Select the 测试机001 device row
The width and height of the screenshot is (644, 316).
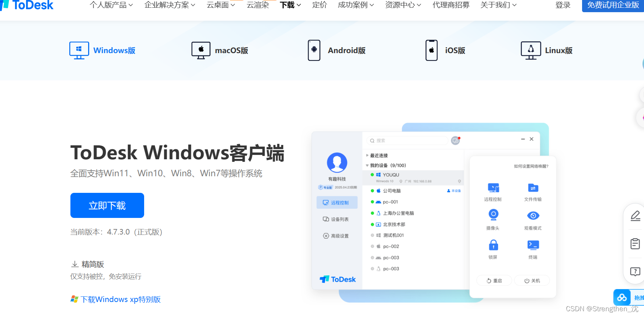pos(413,235)
